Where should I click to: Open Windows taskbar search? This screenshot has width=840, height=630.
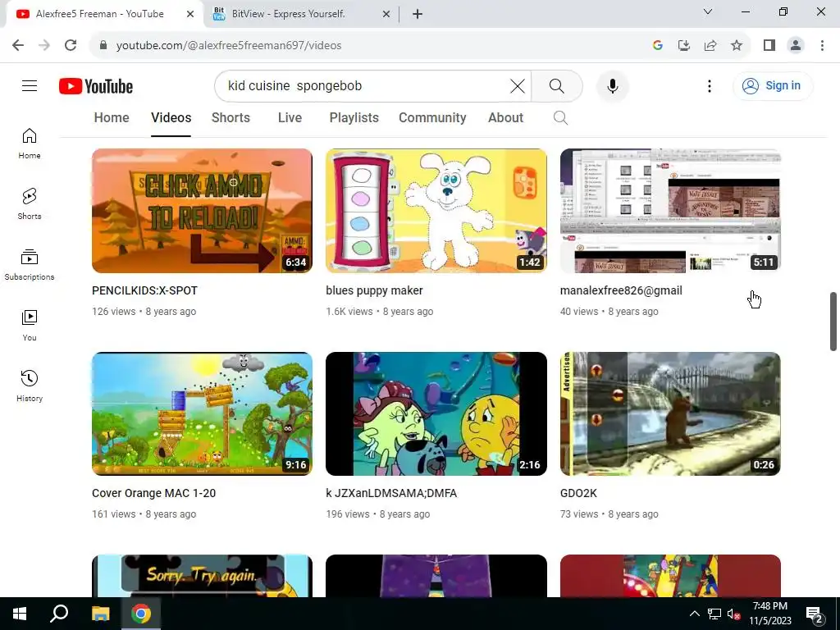pos(59,614)
